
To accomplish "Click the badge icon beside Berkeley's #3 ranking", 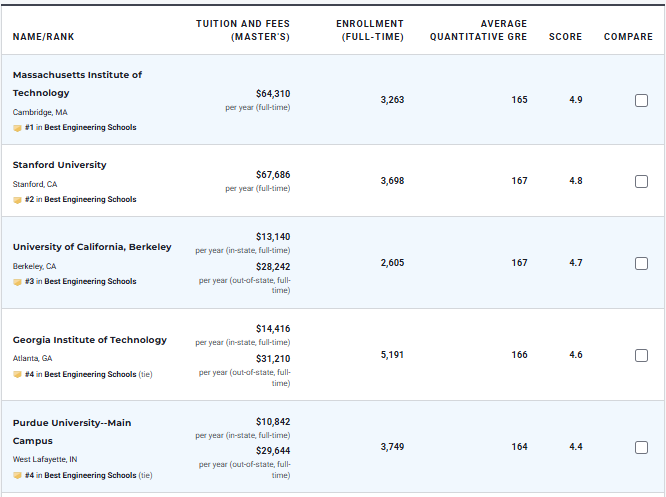I will (17, 282).
